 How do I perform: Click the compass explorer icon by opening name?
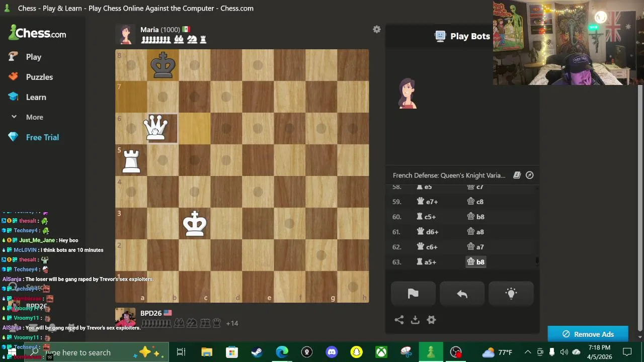530,175
